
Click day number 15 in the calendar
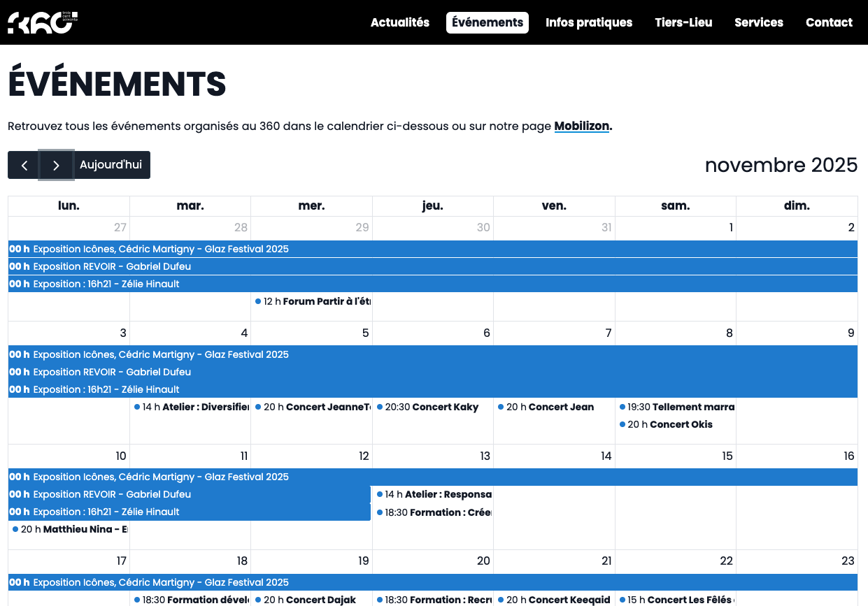(727, 456)
